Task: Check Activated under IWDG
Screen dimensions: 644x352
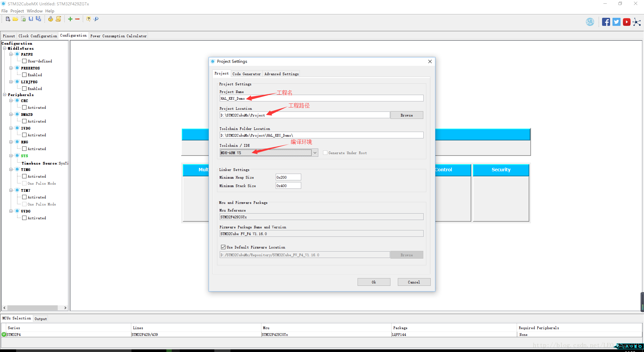Action: 24,135
